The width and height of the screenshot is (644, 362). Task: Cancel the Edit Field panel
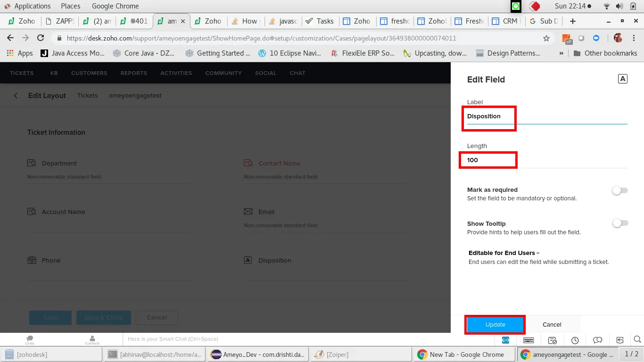click(552, 325)
